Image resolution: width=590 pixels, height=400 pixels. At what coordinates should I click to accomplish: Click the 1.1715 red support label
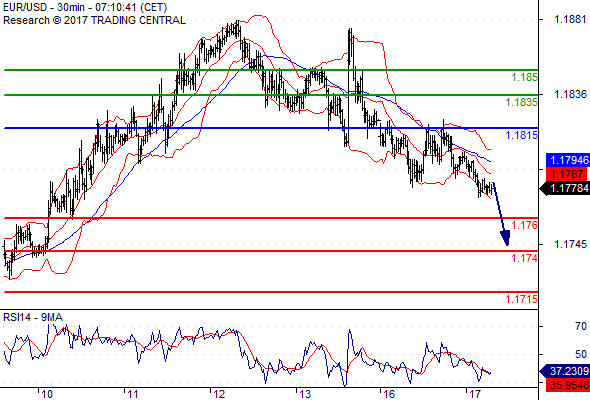tap(522, 300)
